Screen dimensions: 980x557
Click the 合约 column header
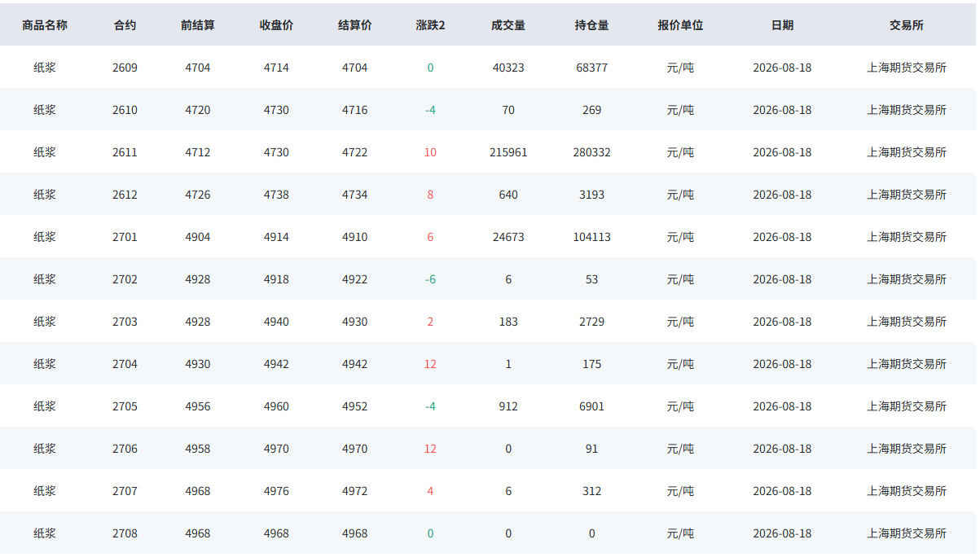pos(125,25)
